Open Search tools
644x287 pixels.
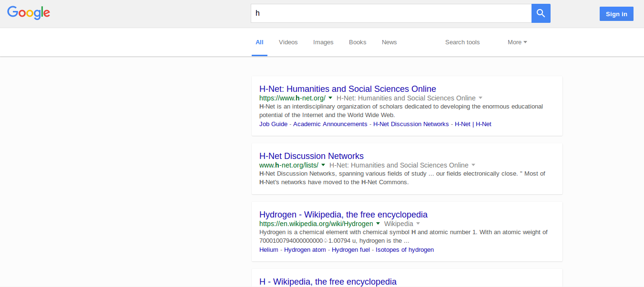(462, 42)
